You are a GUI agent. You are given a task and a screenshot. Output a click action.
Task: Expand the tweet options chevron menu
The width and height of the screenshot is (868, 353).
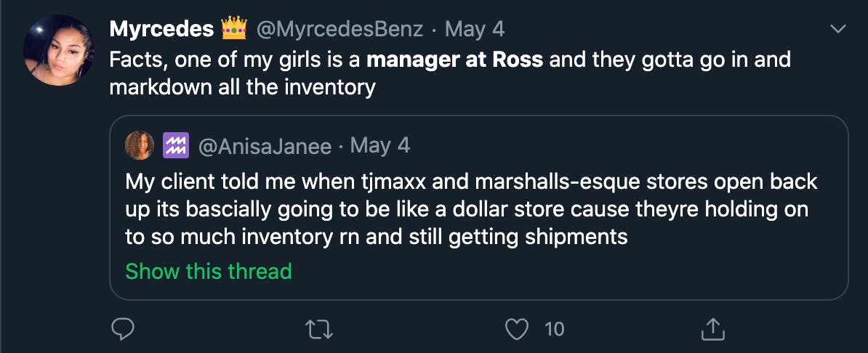click(x=838, y=30)
